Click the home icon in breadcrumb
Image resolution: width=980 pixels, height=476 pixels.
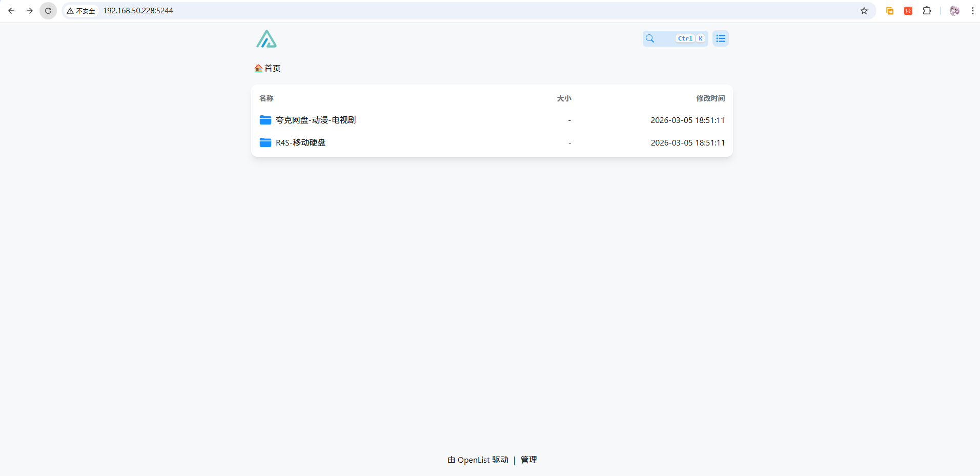[258, 68]
